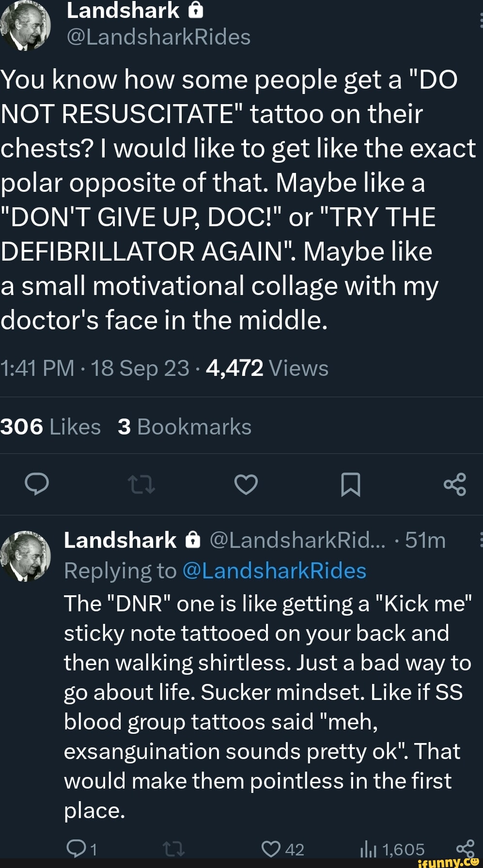The width and height of the screenshot is (483, 868).
Task: Like the main tweet with heart icon
Action: pyautogui.click(x=246, y=484)
